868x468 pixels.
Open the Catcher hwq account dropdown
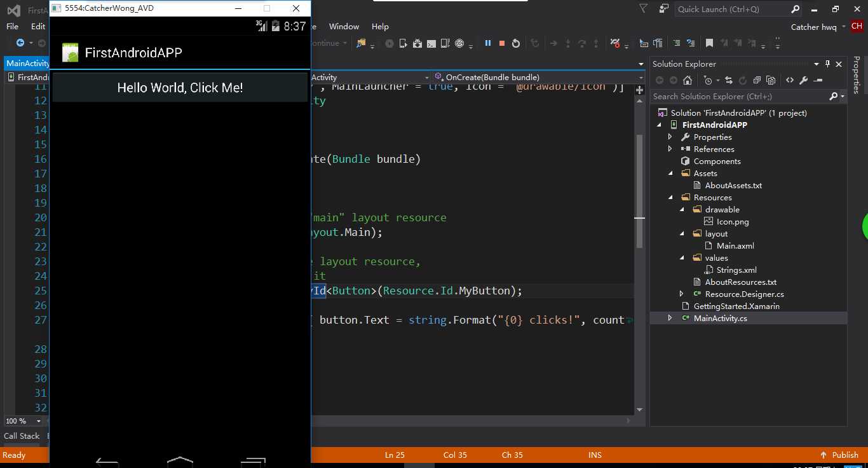(843, 27)
